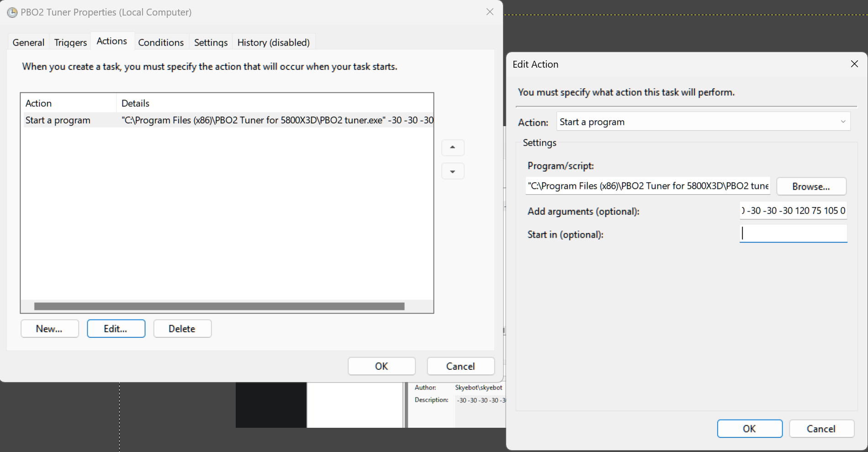
Task: Move selected action up with arrow button
Action: click(453, 148)
